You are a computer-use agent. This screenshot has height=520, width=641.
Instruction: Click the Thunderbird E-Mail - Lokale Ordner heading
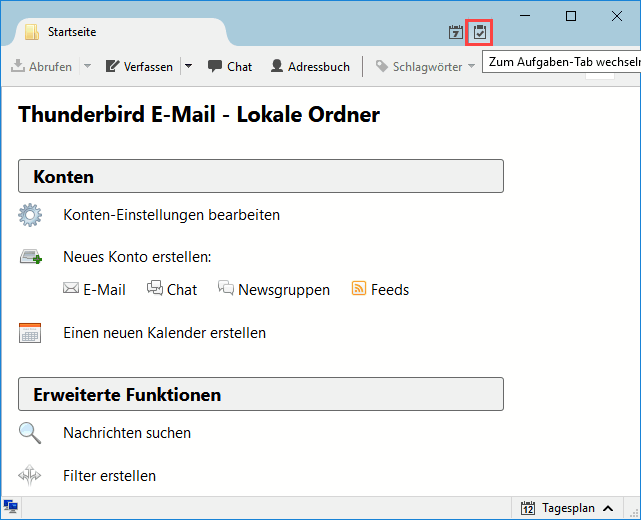coord(199,114)
